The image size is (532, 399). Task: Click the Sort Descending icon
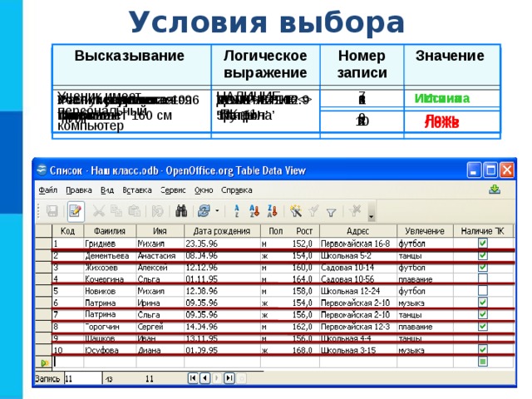[x=273, y=211]
